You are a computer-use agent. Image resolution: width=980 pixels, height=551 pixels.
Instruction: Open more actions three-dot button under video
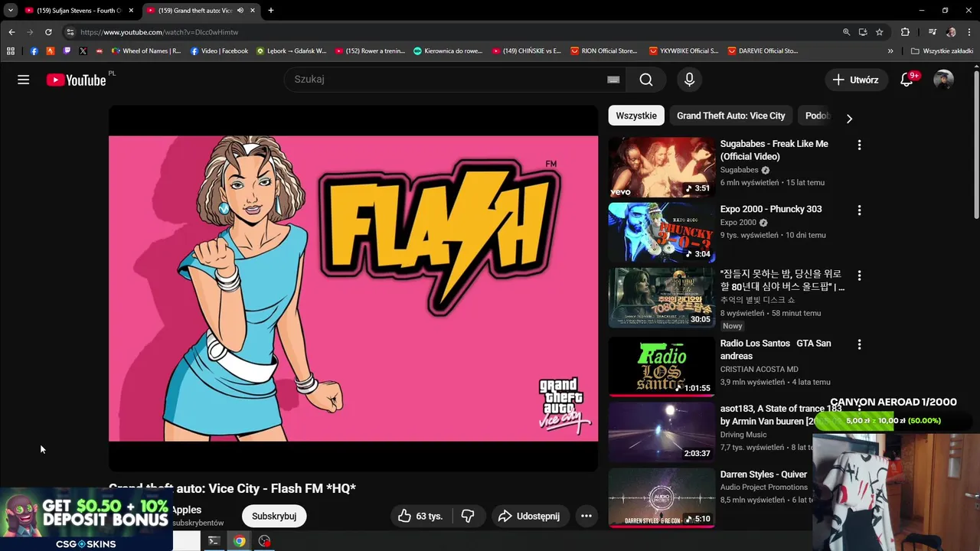point(586,516)
